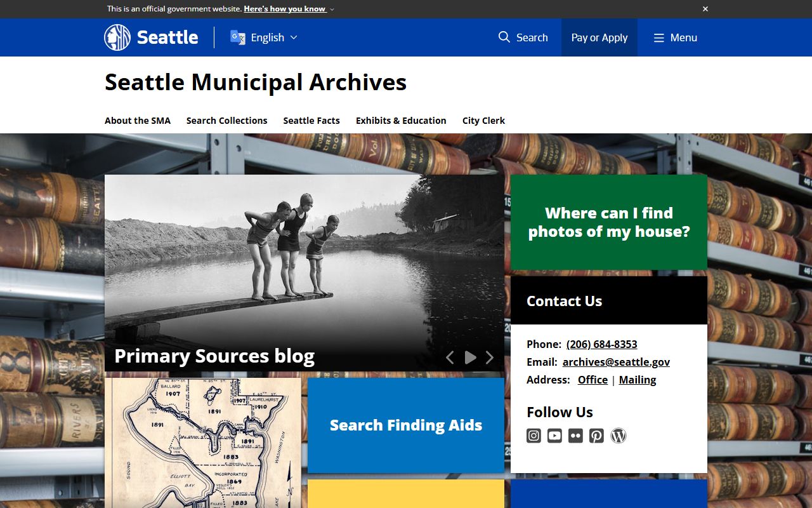Click the Google Translate language icon
812x508 pixels.
point(238,37)
